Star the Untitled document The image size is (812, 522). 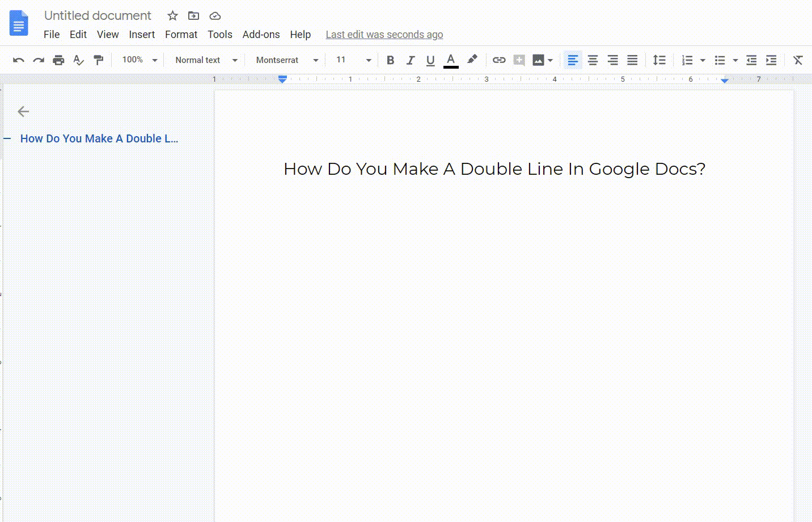173,16
